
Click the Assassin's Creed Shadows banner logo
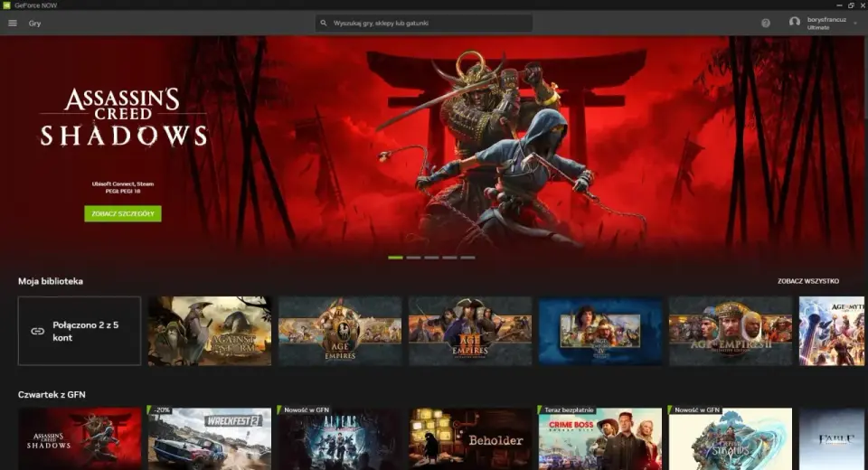coord(124,117)
